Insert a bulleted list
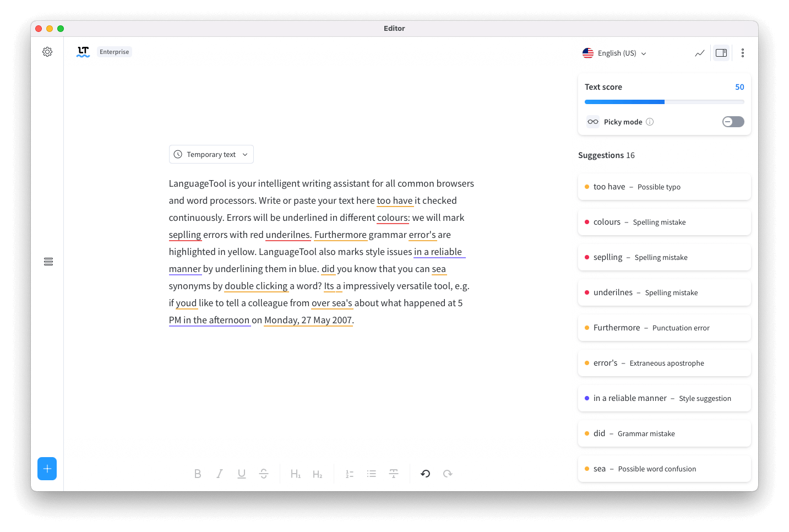789x532 pixels. 372,474
